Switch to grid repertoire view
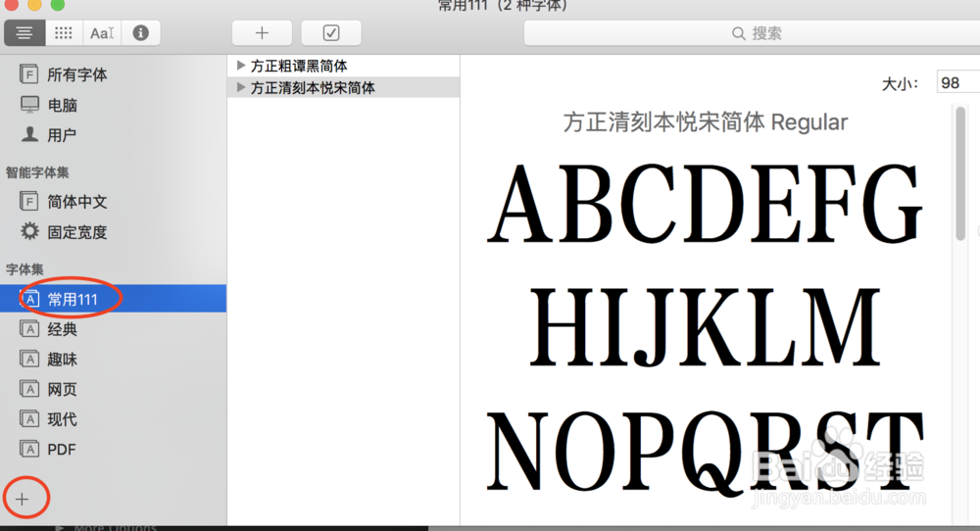Viewport: 980px width, 531px height. [63, 33]
